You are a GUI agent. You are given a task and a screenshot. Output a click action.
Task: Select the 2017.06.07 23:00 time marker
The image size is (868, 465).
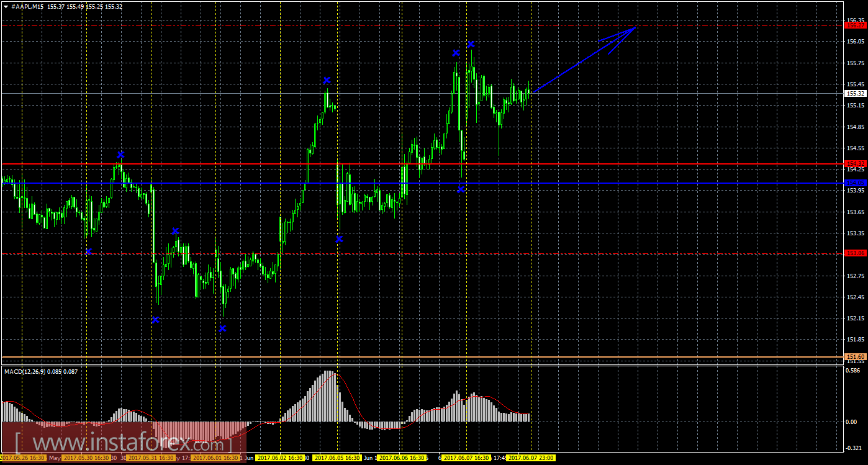[x=531, y=458]
